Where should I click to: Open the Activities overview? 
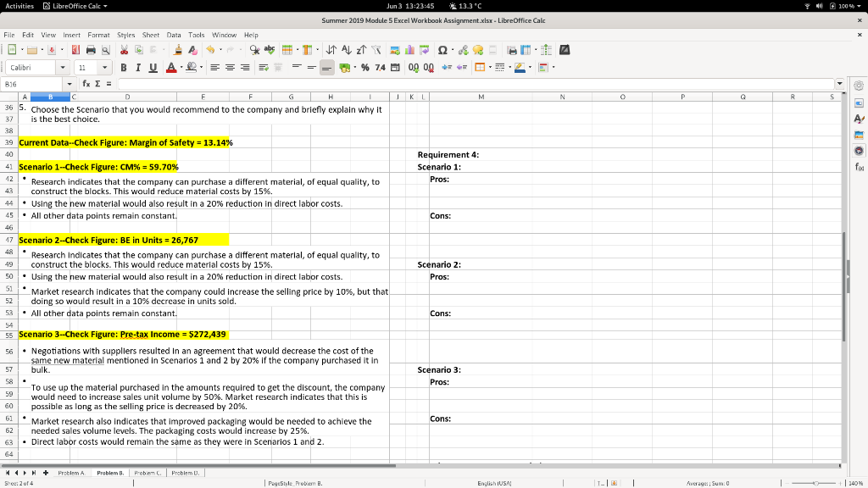19,6
